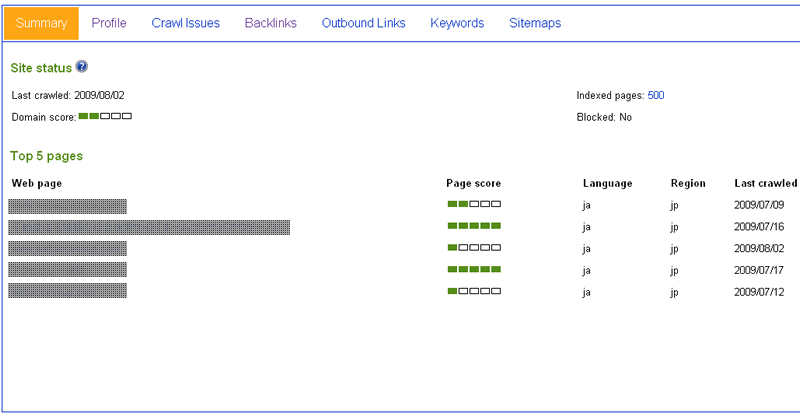Switch to the Sitemaps tab
Image resolution: width=800 pixels, height=414 pixels.
point(535,23)
